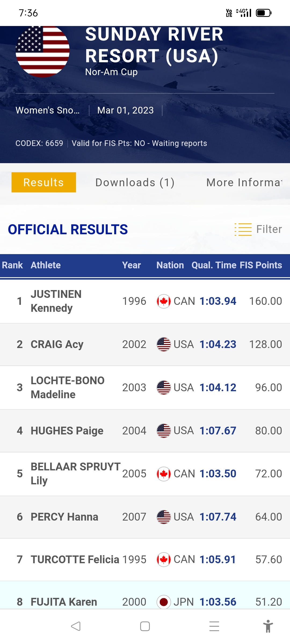Open recent apps menu icon
Image resolution: width=290 pixels, height=644 pixels.
(x=214, y=626)
